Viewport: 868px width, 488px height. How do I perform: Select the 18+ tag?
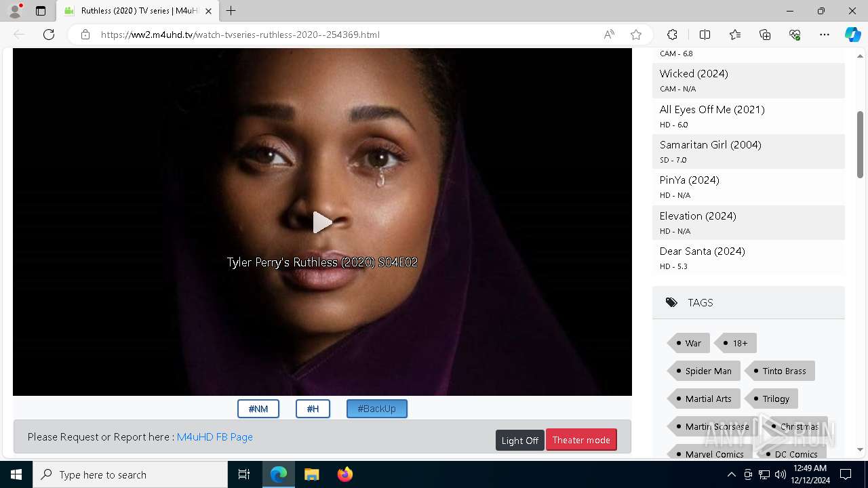click(x=736, y=343)
